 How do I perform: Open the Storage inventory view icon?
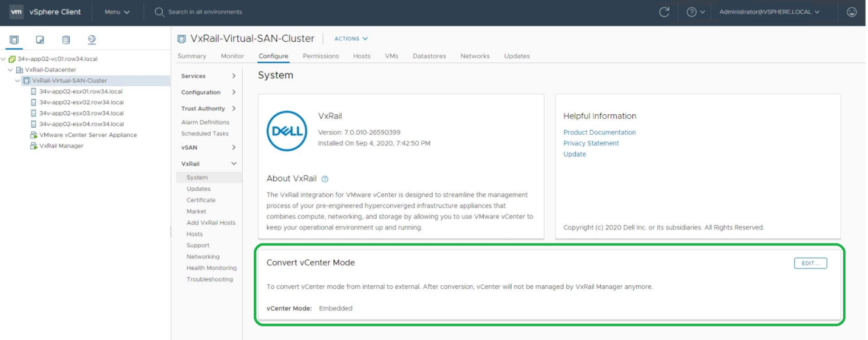click(x=66, y=40)
